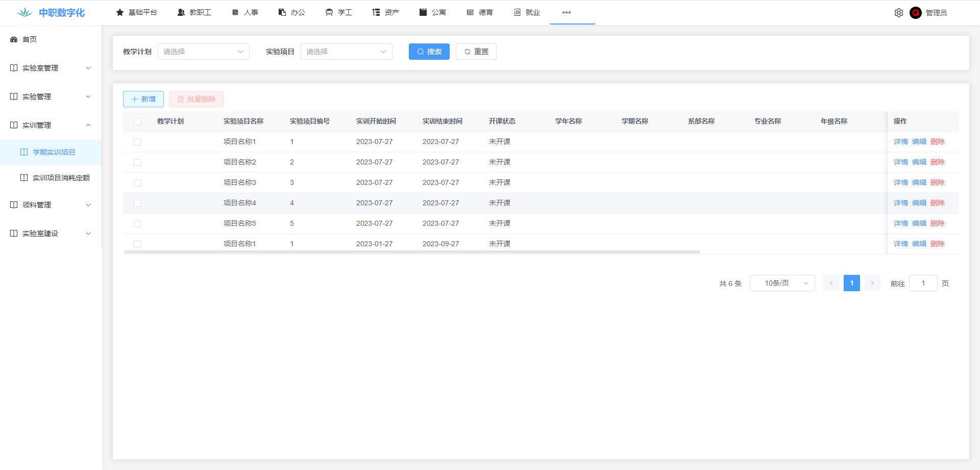
Task: Open 实训项目消耗定额 in the sidebar
Action: 61,178
